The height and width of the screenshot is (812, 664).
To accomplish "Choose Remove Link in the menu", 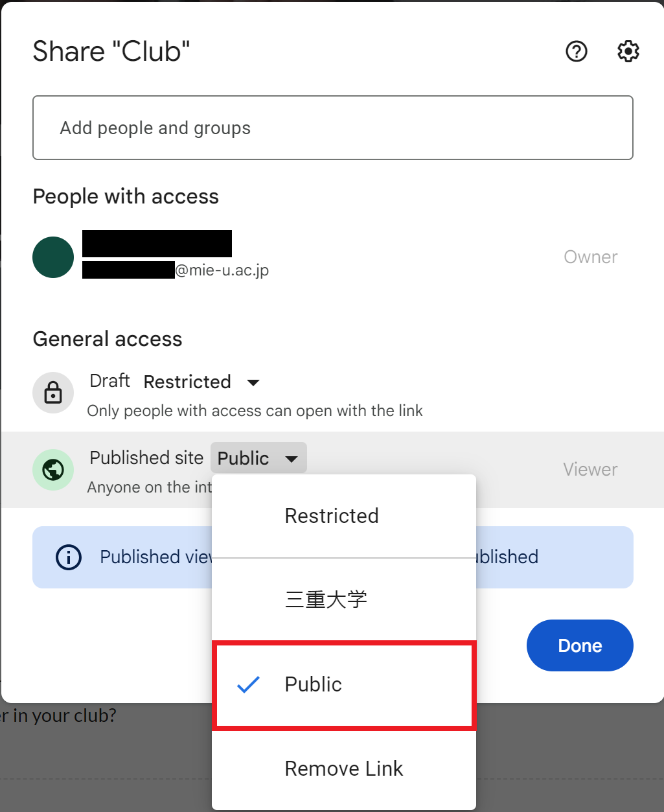I will [344, 769].
